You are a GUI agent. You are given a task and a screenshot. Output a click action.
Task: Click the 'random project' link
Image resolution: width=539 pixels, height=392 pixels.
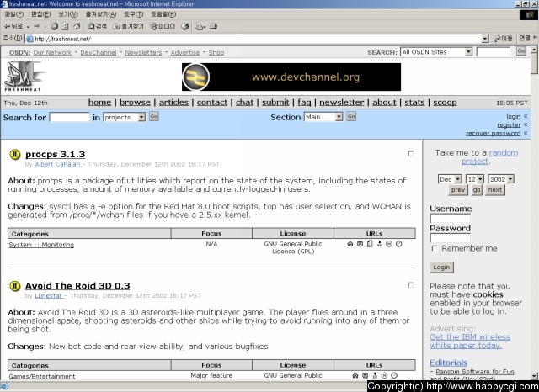(x=489, y=156)
